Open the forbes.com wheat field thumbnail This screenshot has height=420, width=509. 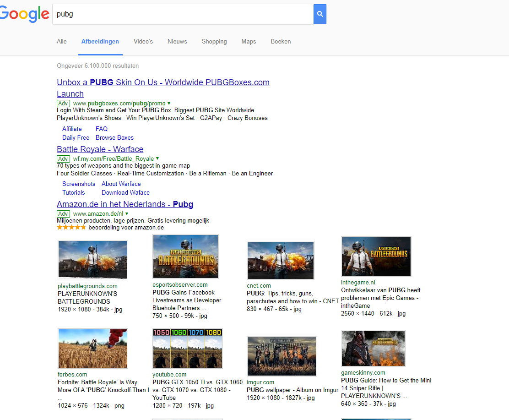[x=93, y=348]
